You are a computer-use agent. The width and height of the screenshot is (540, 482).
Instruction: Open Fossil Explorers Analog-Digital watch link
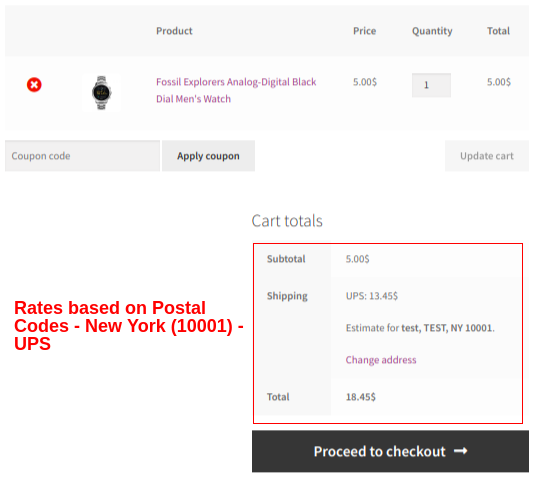pyautogui.click(x=236, y=91)
